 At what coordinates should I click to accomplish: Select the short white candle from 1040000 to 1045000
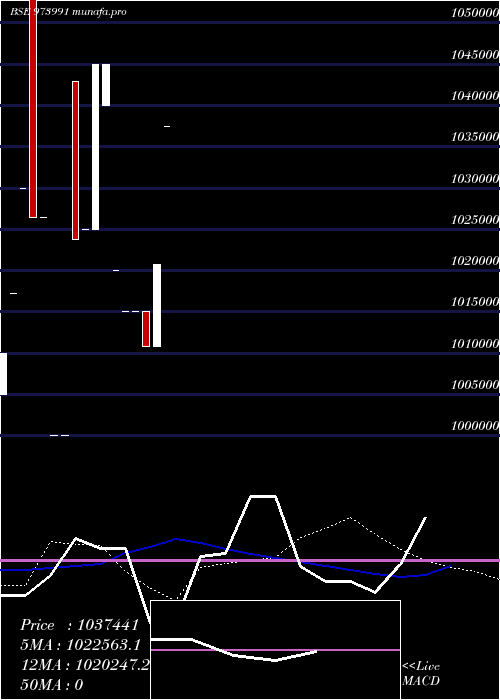[x=106, y=85]
